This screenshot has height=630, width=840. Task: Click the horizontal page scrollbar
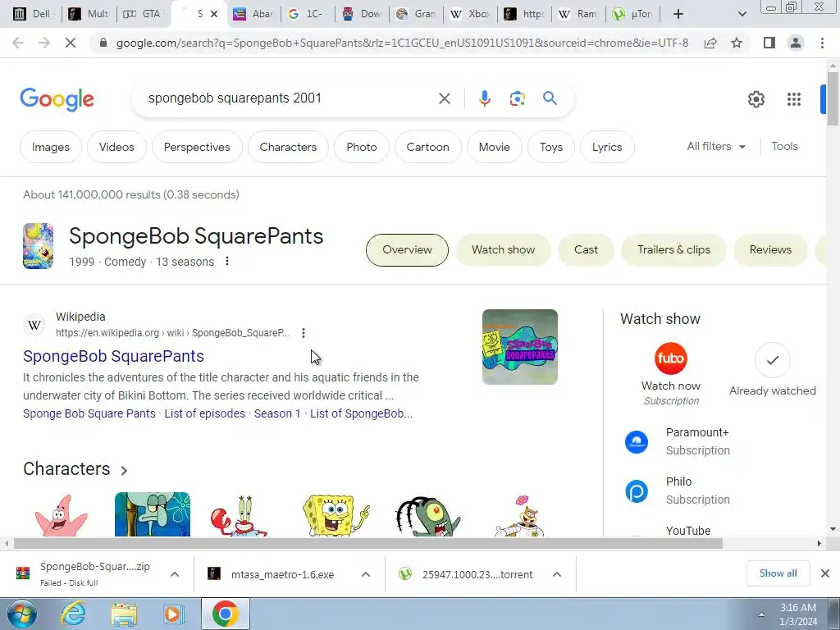point(367,543)
